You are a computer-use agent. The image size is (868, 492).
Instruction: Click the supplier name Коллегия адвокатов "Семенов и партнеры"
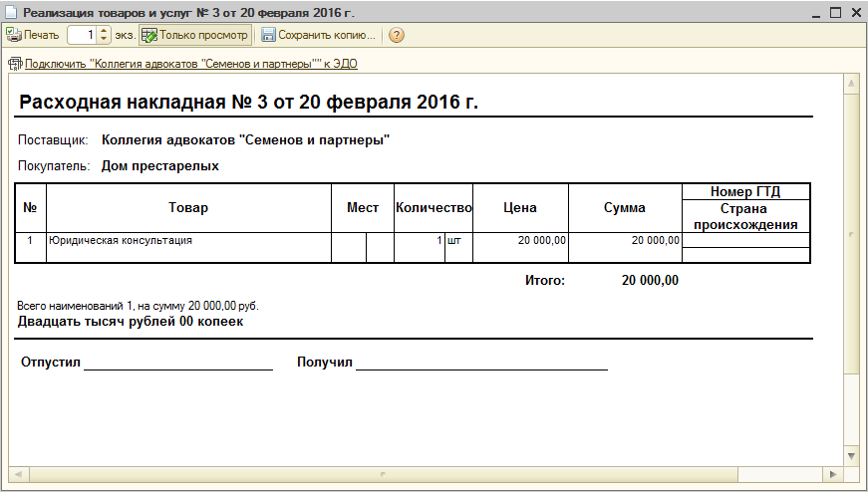246,140
